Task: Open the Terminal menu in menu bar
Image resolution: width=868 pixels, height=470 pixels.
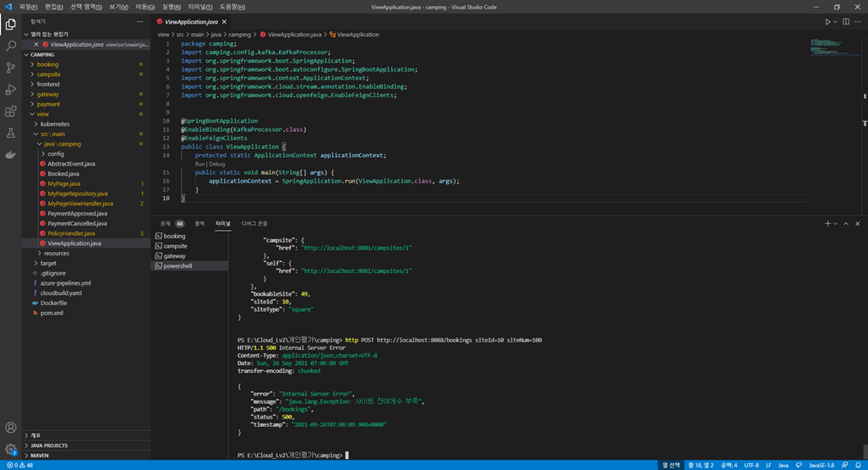Action: (x=199, y=8)
